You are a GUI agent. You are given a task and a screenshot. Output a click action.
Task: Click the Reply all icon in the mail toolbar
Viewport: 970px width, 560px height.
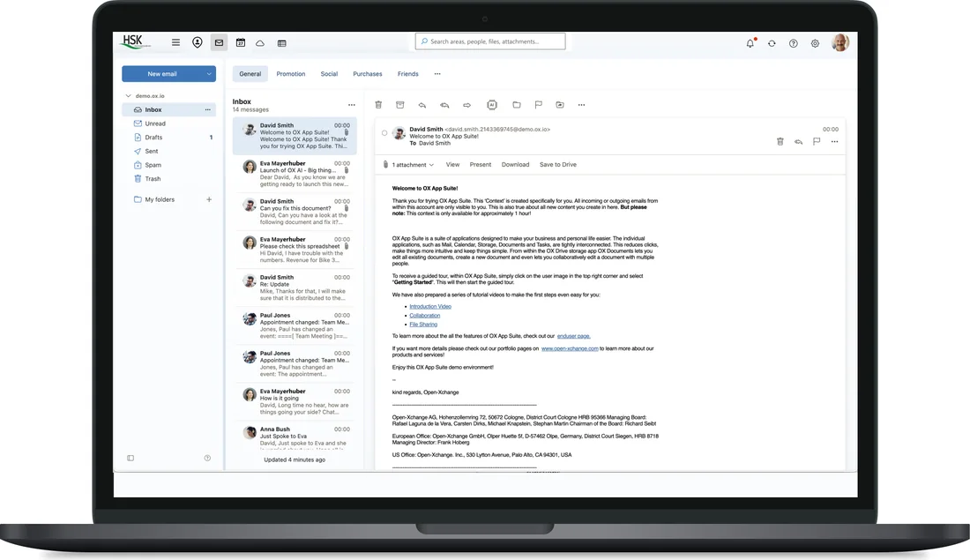[x=444, y=105]
